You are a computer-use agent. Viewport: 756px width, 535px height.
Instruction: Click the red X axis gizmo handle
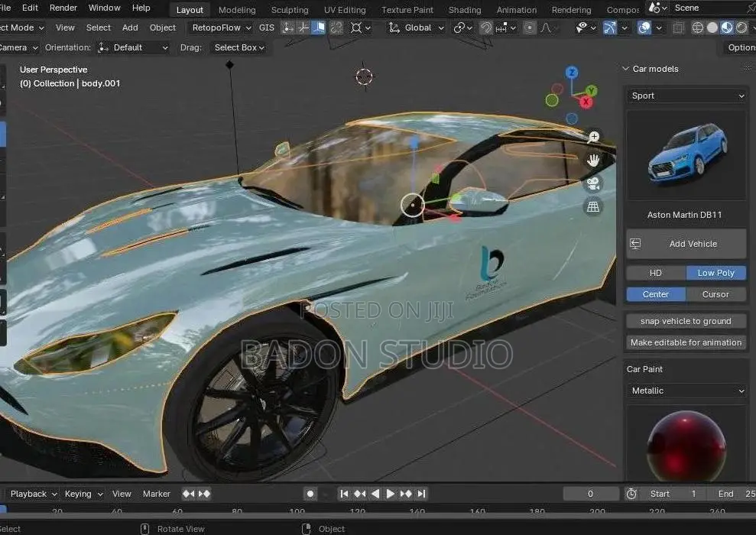point(586,102)
